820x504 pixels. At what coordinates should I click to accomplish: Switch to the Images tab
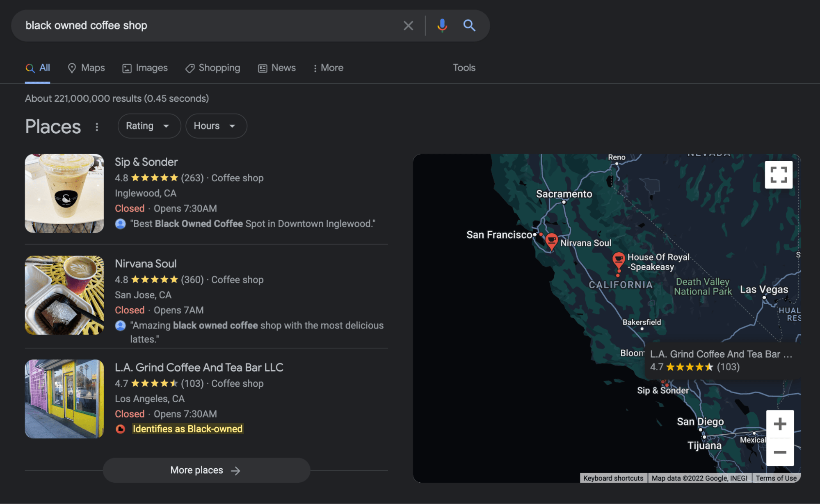point(145,68)
